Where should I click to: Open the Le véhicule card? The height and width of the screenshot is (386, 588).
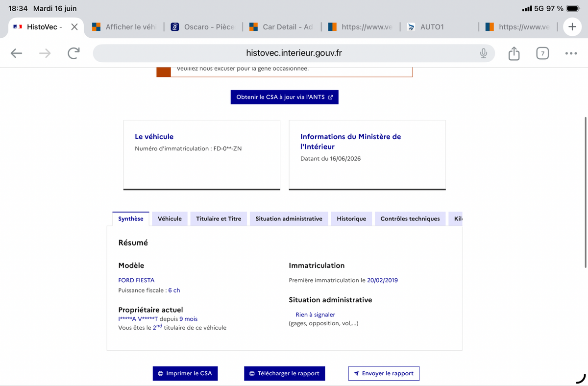point(202,155)
